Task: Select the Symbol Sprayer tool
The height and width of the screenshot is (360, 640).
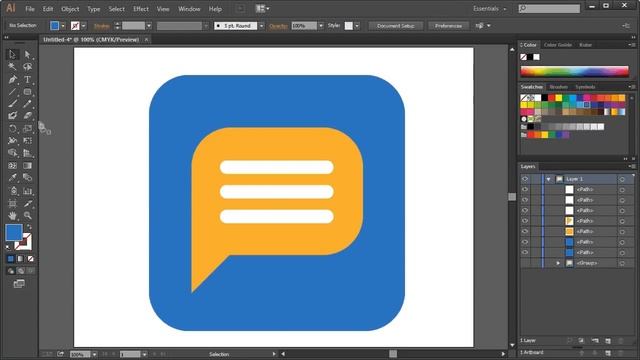Action: (12, 191)
